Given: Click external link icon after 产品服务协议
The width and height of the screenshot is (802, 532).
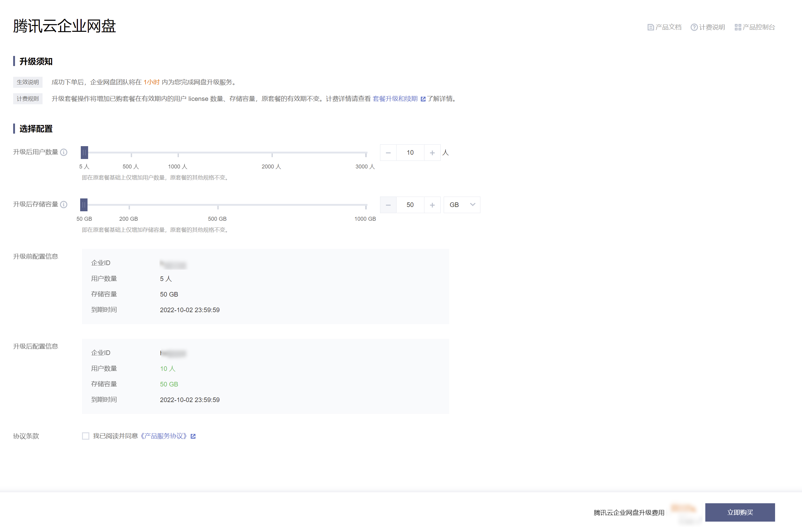Looking at the screenshot, I should click(193, 436).
